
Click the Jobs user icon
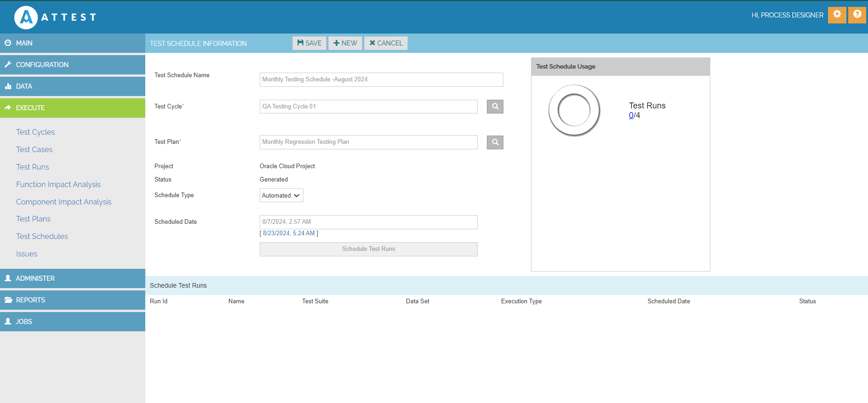(8, 321)
